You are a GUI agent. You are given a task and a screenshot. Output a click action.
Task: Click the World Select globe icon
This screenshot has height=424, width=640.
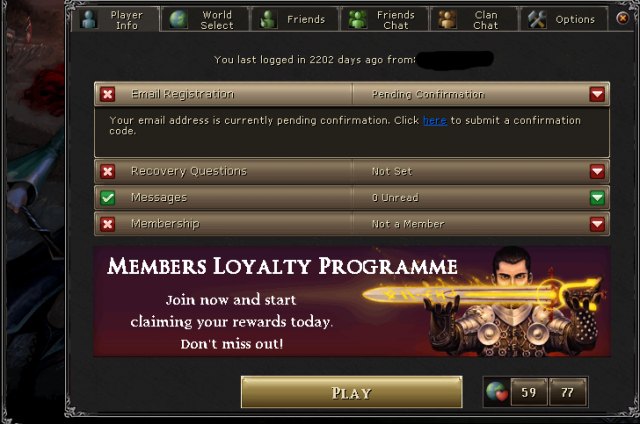pos(178,19)
